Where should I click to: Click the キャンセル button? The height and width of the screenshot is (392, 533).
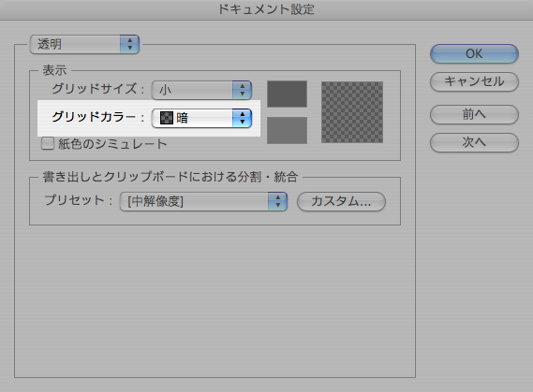pos(474,81)
